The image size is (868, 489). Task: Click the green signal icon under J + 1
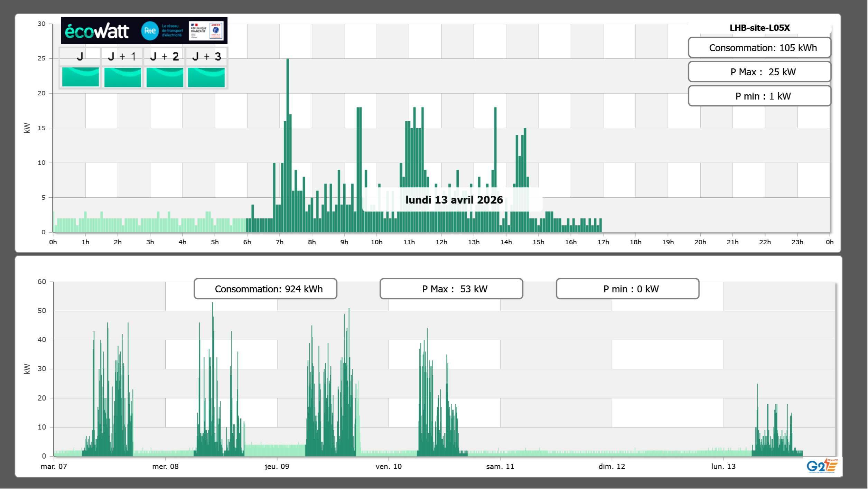click(x=122, y=77)
